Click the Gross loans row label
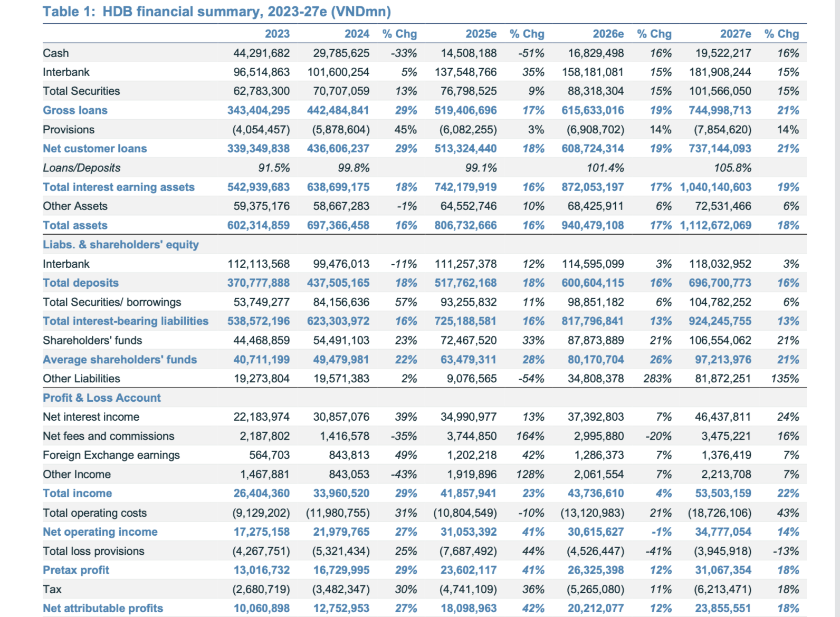 click(x=75, y=110)
